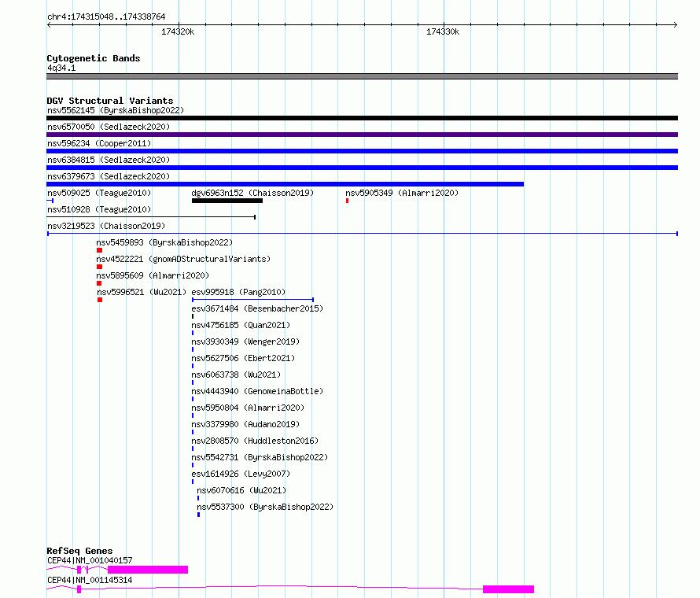Click nsv5537300 (ByrskaBishop2022) label

pyautogui.click(x=265, y=507)
